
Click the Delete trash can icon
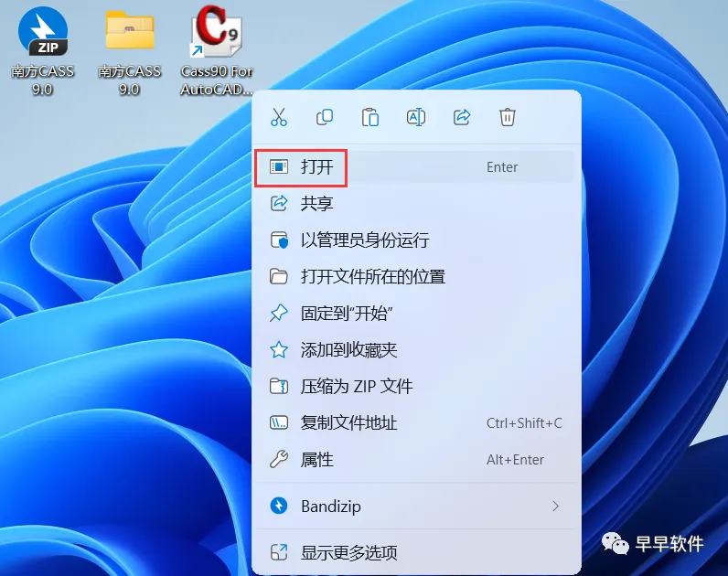pyautogui.click(x=507, y=117)
